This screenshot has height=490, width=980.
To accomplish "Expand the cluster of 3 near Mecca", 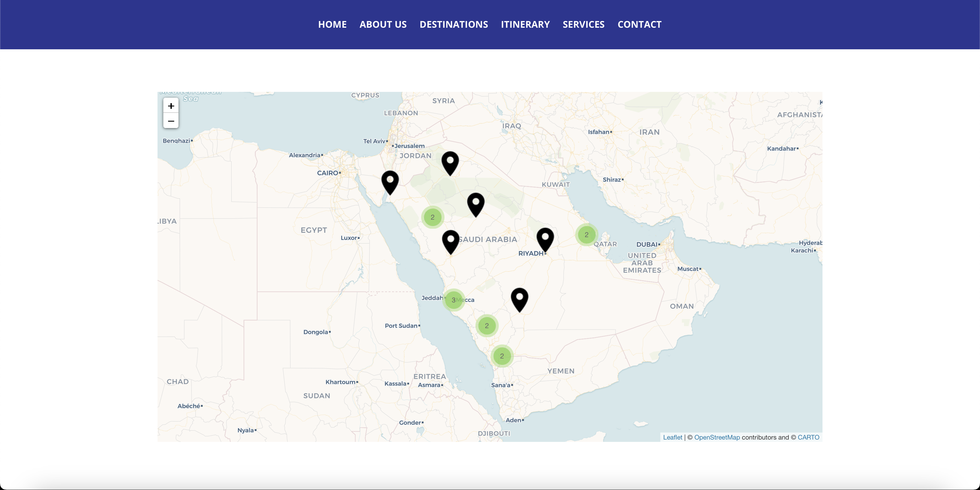I will (x=454, y=300).
